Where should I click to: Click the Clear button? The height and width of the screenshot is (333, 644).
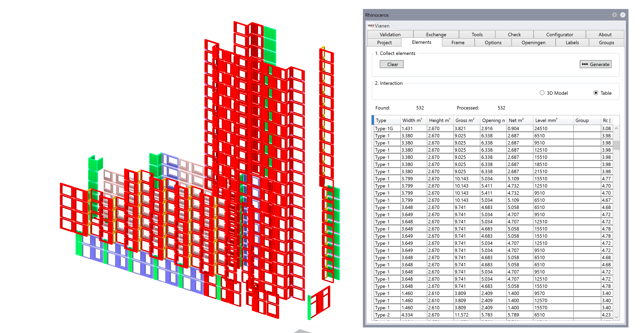click(392, 64)
